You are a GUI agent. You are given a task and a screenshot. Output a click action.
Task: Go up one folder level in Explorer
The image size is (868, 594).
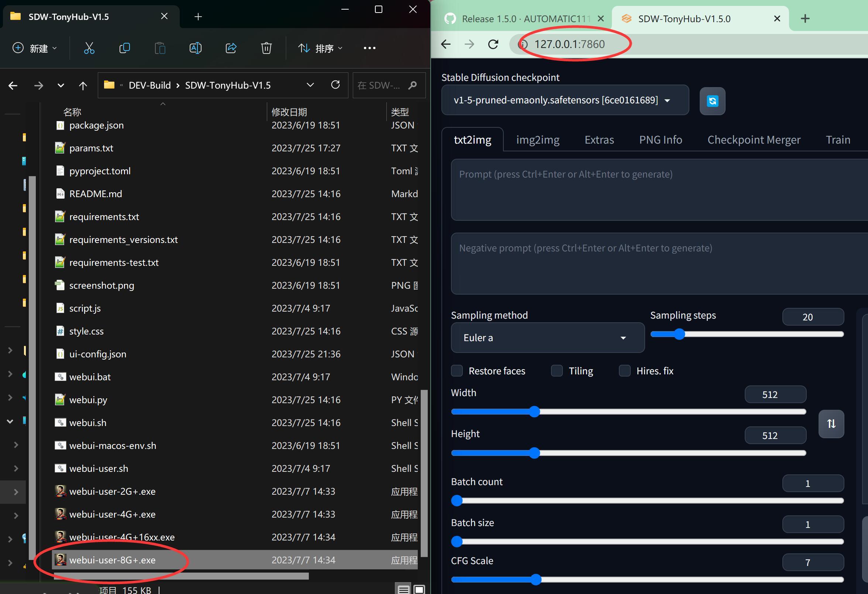coord(83,86)
